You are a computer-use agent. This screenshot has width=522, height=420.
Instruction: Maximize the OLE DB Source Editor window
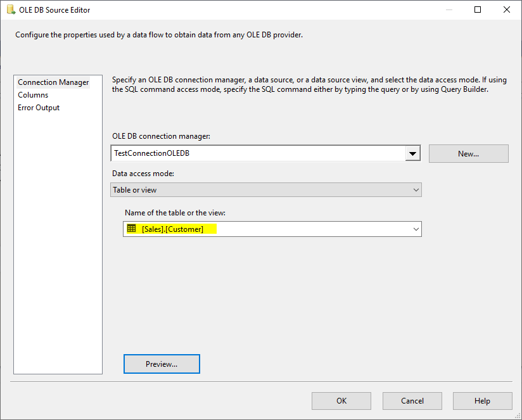point(478,10)
